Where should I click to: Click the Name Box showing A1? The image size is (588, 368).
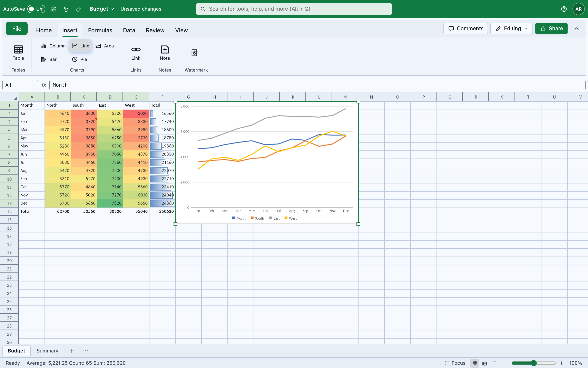(20, 85)
